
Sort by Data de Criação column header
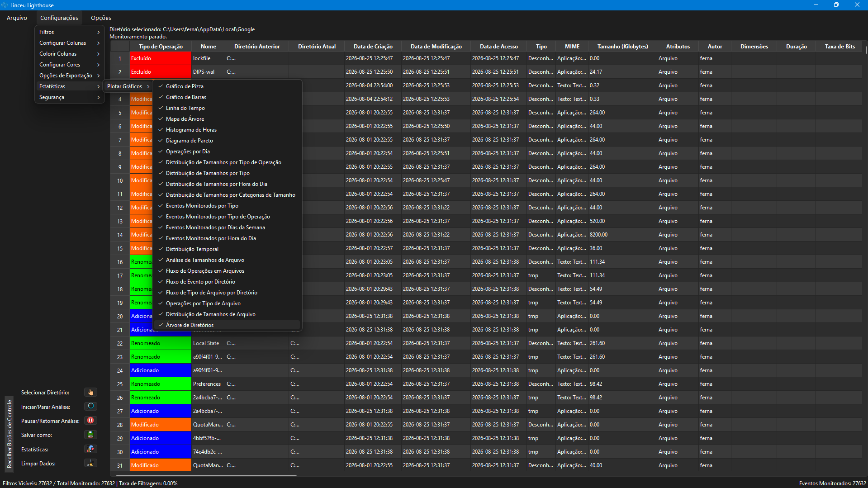coord(373,46)
